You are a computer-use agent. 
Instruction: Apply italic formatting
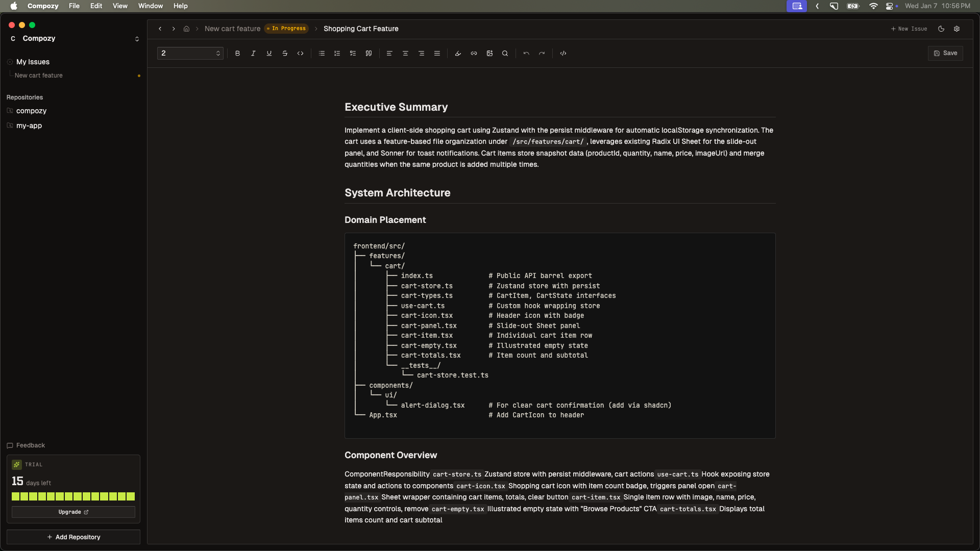[x=253, y=53]
